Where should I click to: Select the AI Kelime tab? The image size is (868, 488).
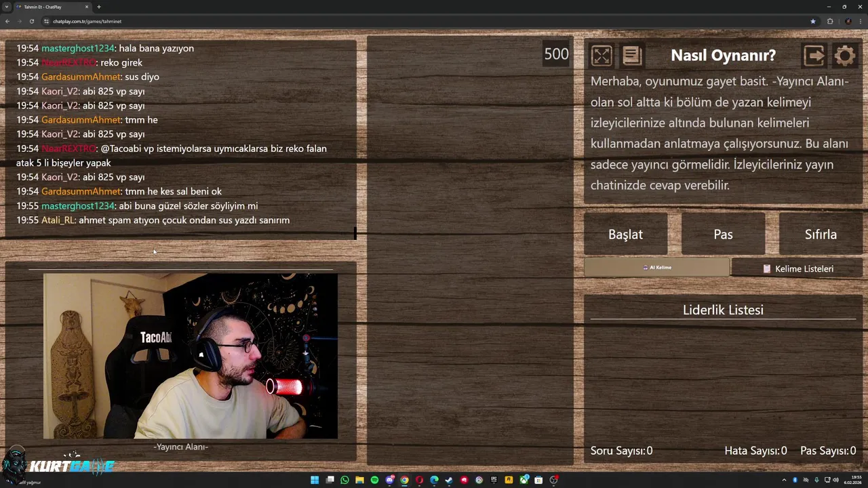pyautogui.click(x=656, y=268)
